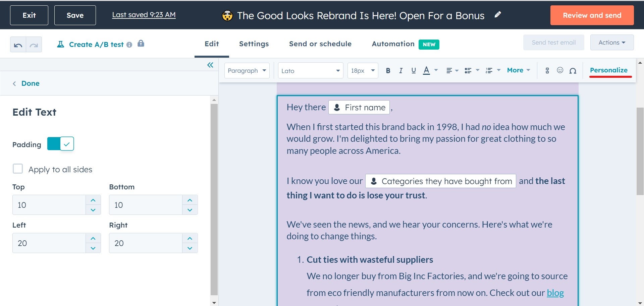Toggle bold formatting
This screenshot has width=644, height=306.
(x=388, y=71)
